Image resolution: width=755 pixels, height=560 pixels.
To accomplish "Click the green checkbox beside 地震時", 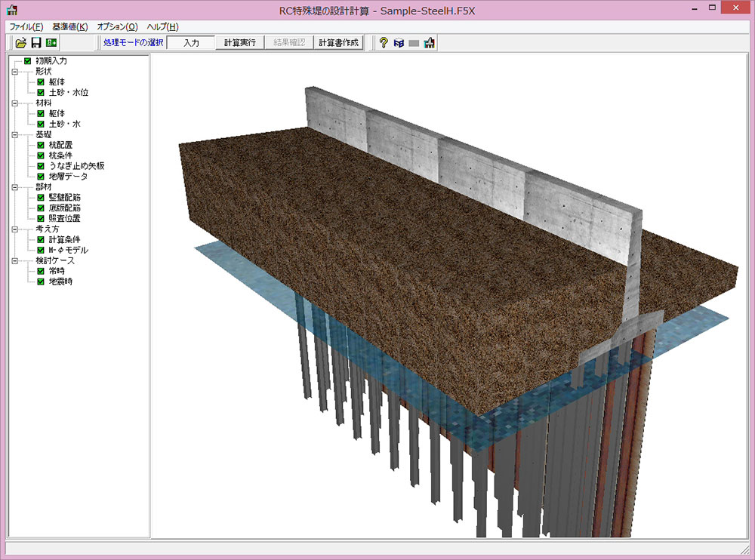I will pyautogui.click(x=41, y=282).
